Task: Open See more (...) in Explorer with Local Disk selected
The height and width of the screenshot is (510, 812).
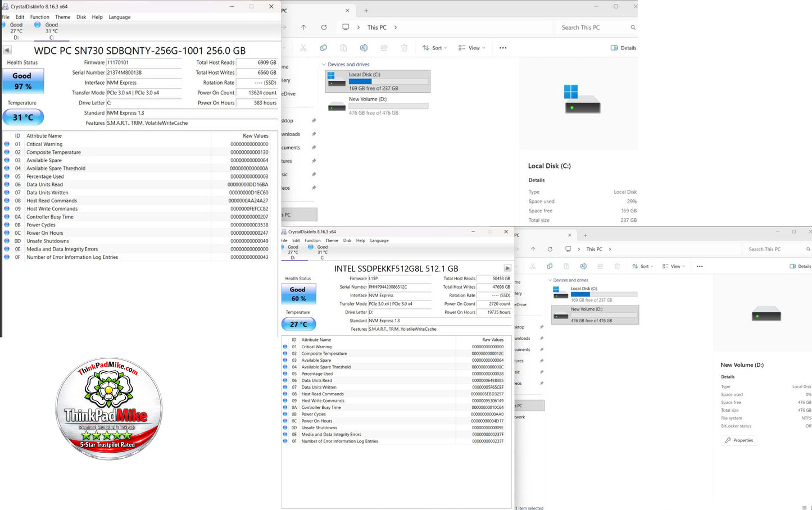Action: point(503,48)
